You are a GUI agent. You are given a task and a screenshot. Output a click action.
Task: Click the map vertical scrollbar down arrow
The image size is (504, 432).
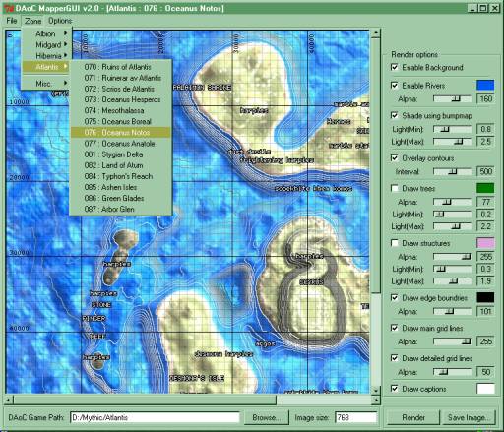click(x=376, y=391)
